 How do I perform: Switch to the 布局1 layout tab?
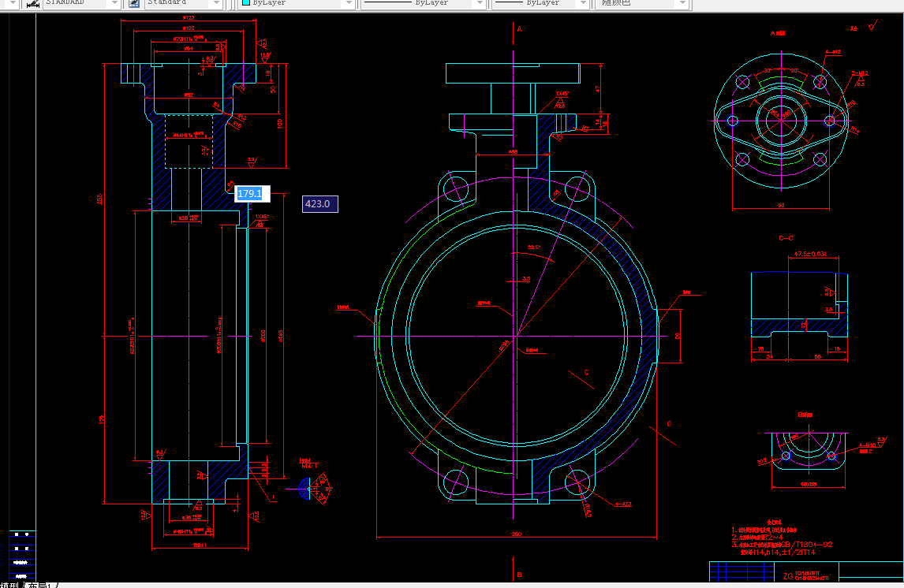(42, 585)
